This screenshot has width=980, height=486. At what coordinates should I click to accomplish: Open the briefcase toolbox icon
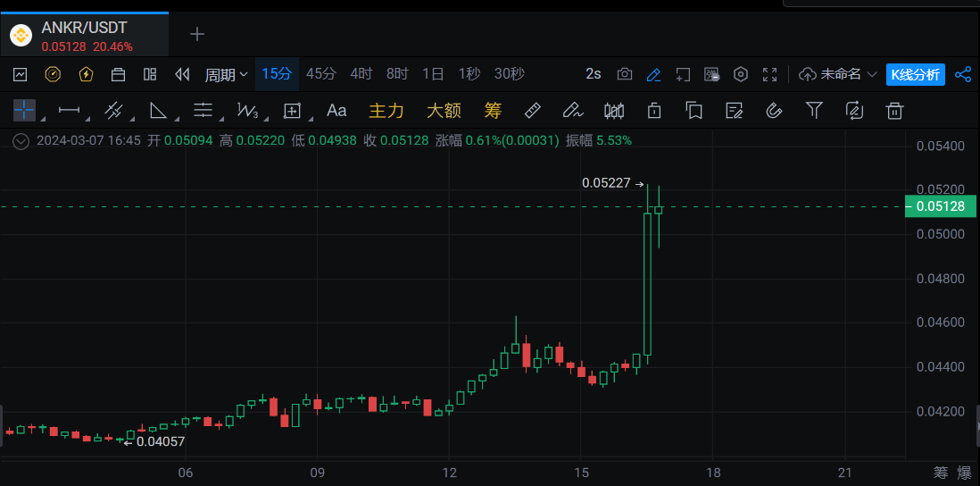click(x=118, y=74)
